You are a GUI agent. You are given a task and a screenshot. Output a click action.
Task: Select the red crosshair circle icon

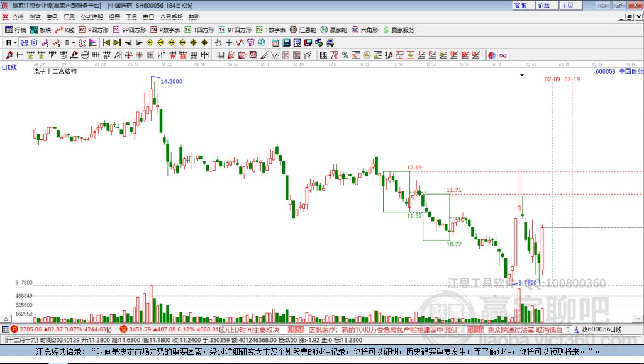click(128, 55)
